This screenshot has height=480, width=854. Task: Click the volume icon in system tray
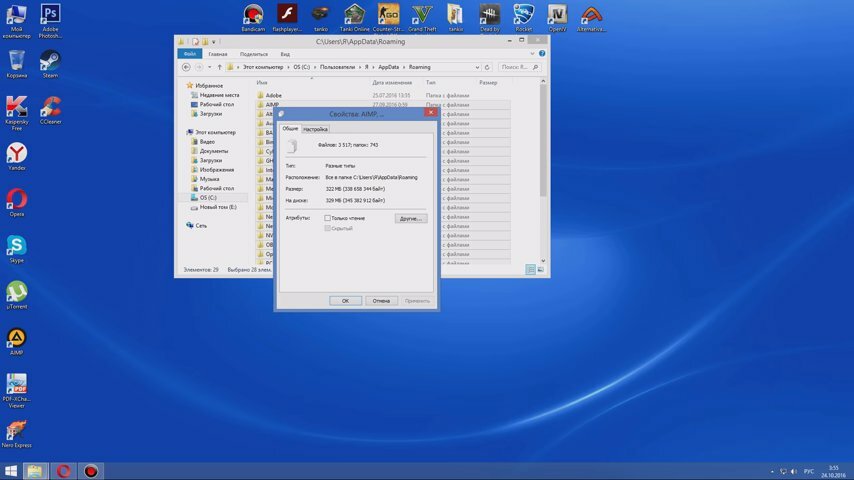(794, 471)
